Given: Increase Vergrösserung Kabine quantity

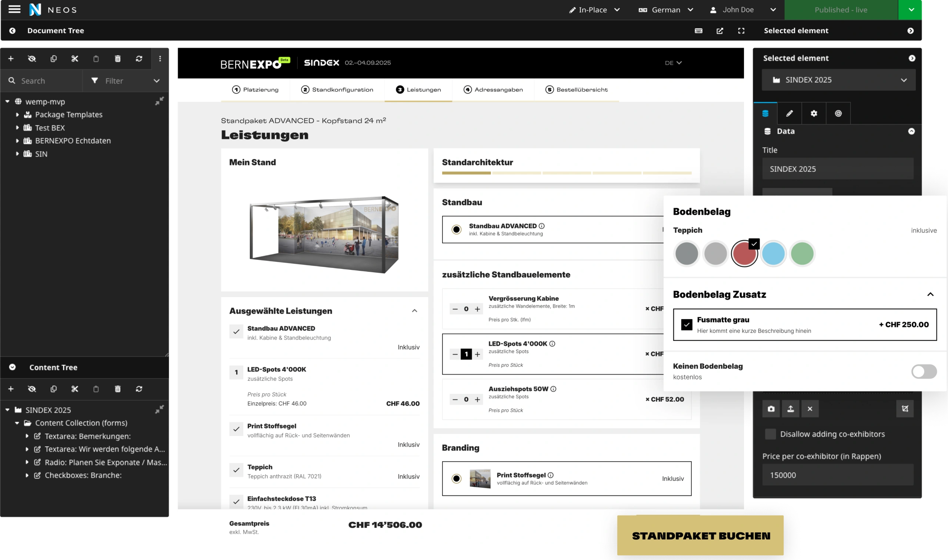Looking at the screenshot, I should click(x=478, y=309).
